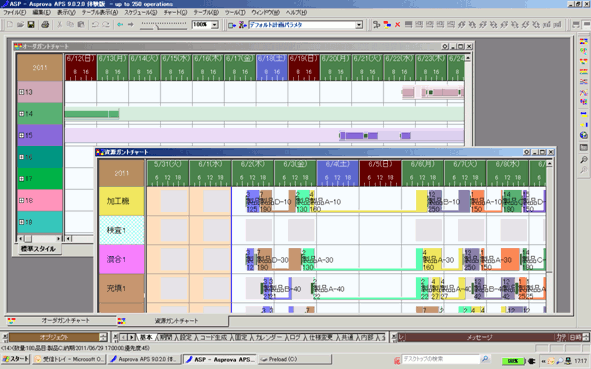Open the ツール menu
Viewport: 591px width, 369px height.
[x=235, y=12]
